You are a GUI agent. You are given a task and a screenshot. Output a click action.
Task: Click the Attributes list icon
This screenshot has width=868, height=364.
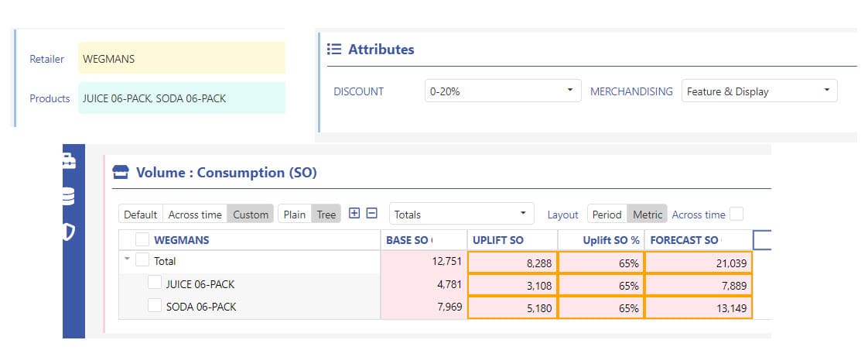point(334,50)
